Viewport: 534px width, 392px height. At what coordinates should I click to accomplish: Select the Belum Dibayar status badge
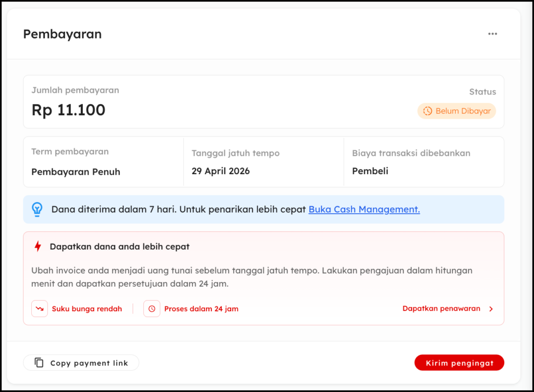point(456,111)
